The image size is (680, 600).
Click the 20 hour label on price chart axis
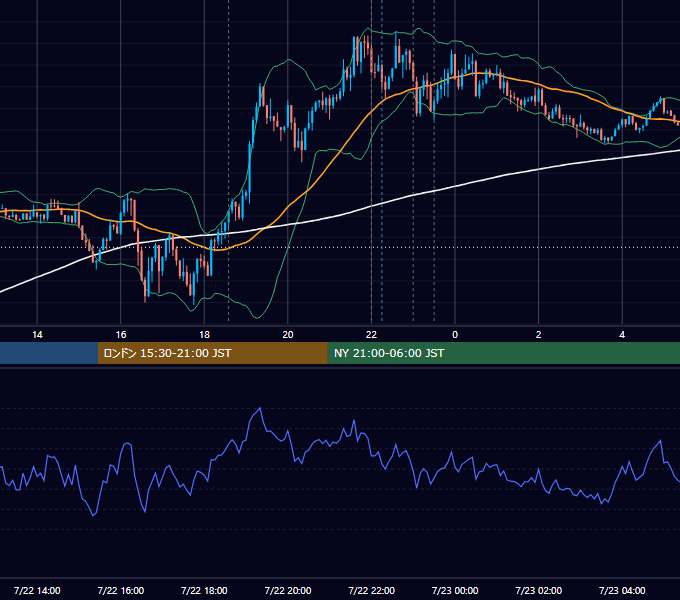tap(288, 335)
